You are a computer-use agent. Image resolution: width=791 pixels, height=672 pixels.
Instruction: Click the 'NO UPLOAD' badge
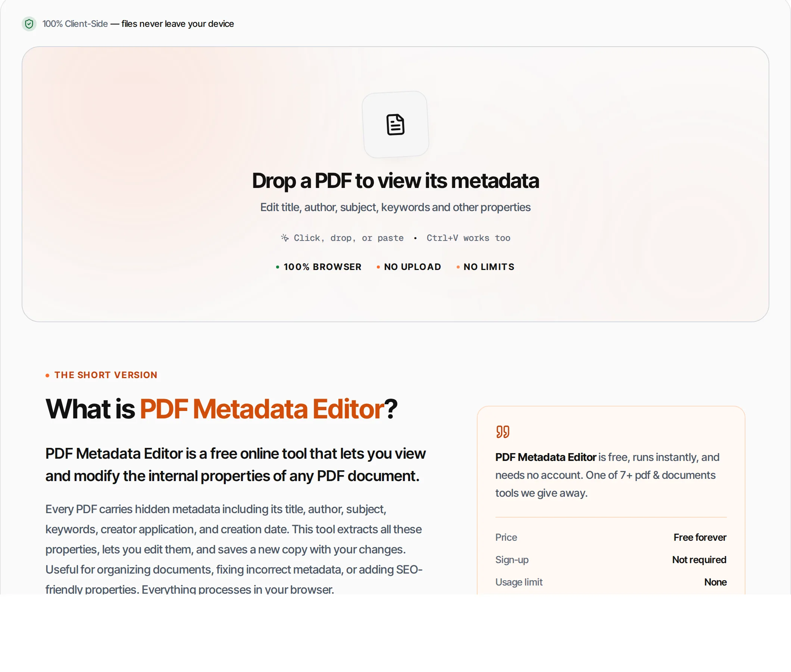pyautogui.click(x=409, y=267)
